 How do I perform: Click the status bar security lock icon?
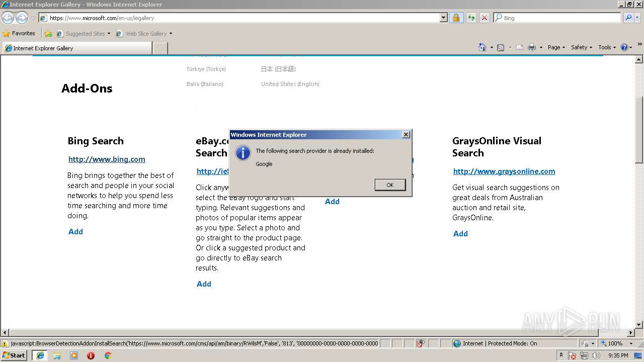point(585,343)
